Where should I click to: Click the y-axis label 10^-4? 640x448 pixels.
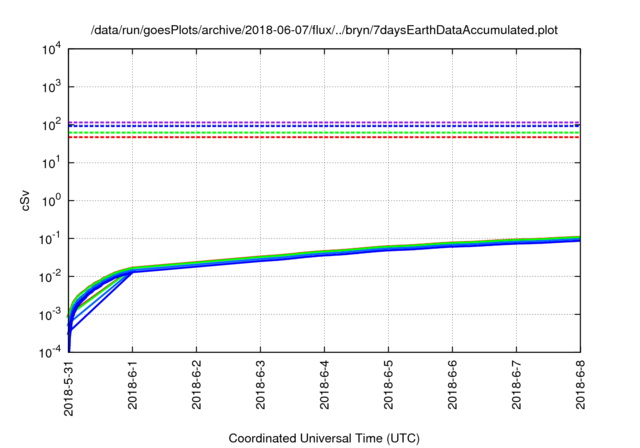click(50, 352)
